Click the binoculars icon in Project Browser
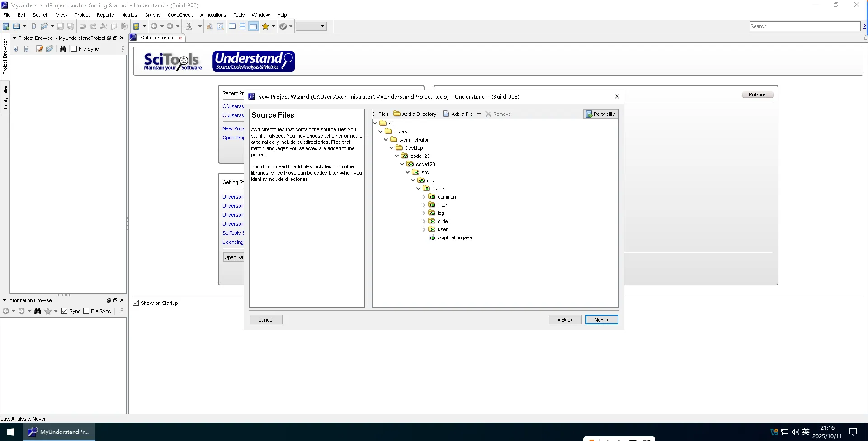This screenshot has width=868, height=441. 63,49
